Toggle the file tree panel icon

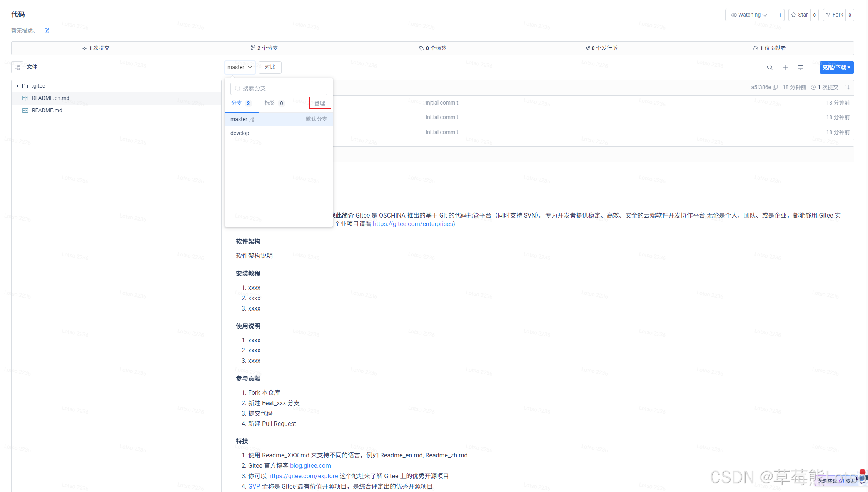17,67
